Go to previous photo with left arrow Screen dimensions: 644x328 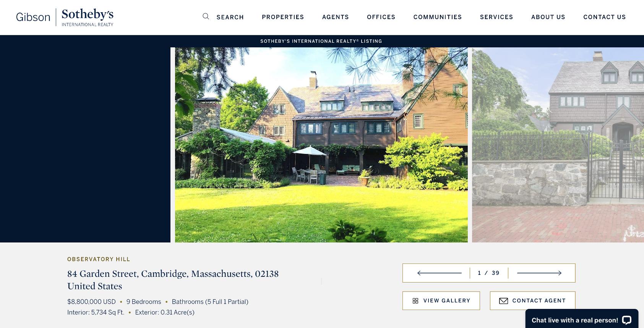point(439,273)
